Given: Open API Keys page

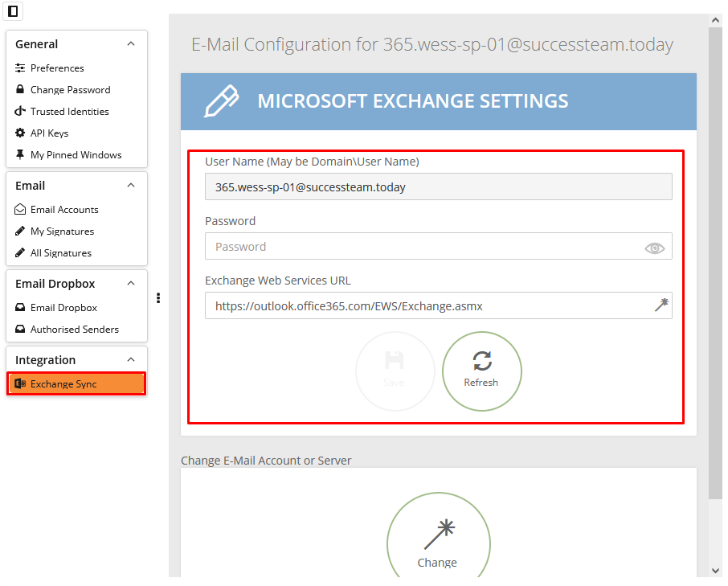Looking at the screenshot, I should [49, 133].
